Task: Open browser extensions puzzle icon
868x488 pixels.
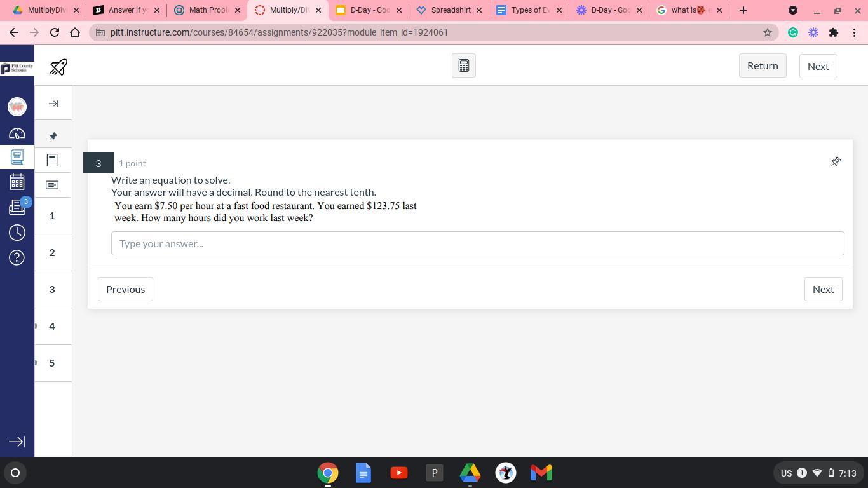Action: 834,32
